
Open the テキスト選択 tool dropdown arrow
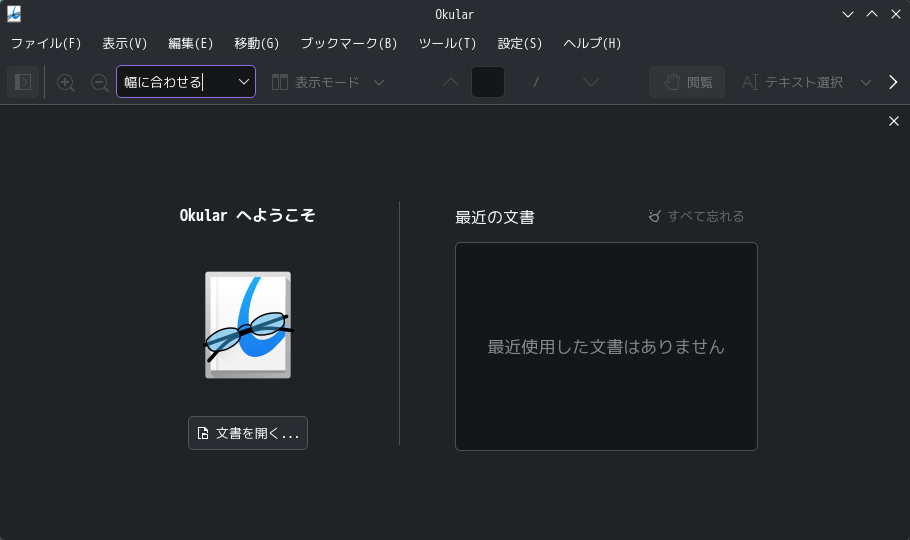click(x=866, y=82)
